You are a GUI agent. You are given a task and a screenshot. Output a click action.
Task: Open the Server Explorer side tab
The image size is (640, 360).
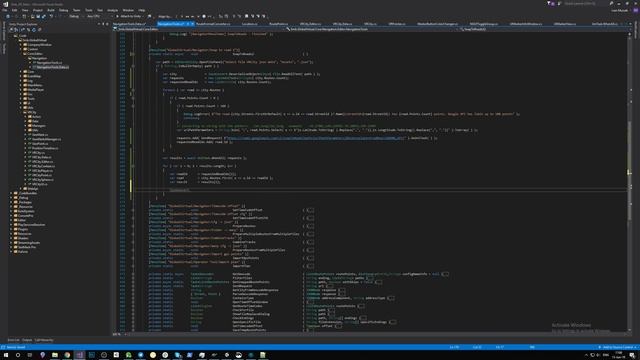(x=4, y=31)
